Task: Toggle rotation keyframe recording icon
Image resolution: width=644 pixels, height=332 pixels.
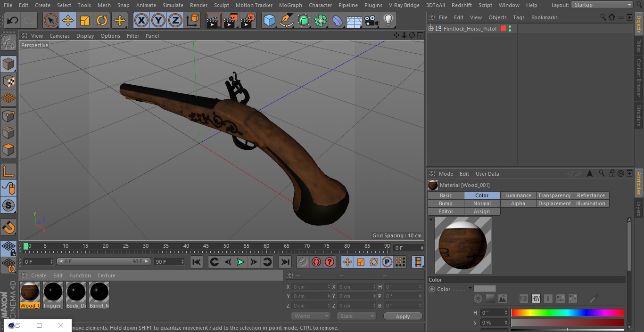Action: pos(374,262)
